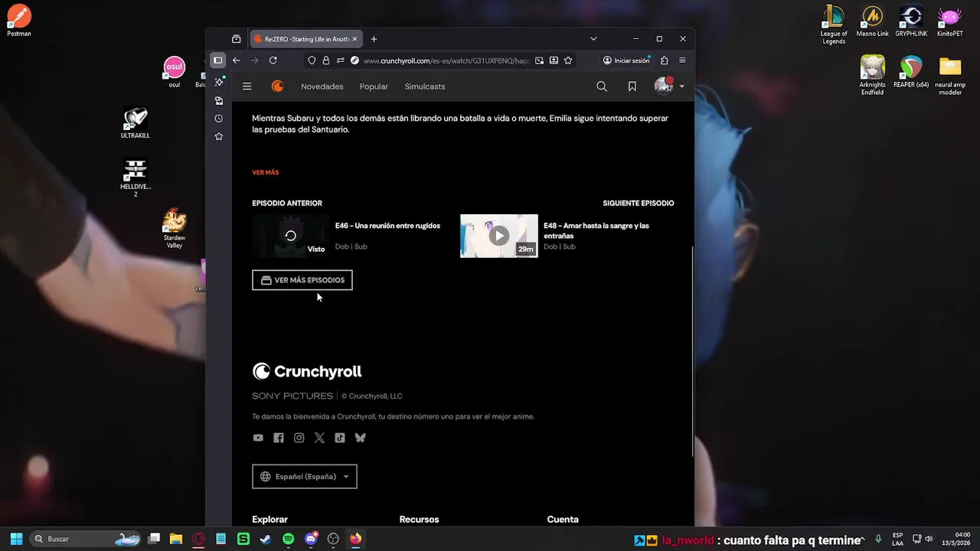This screenshot has height=551, width=980.
Task: Open previous episode E46 thumbnail
Action: point(291,236)
